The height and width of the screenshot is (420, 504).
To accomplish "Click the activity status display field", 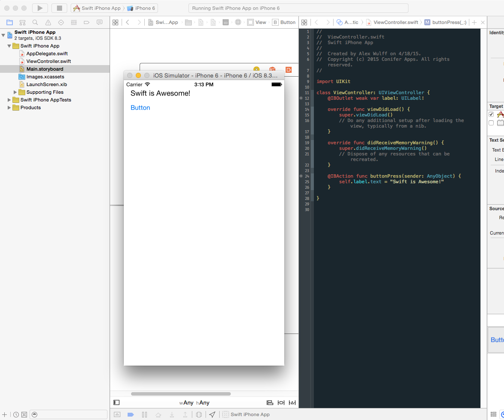I will 298,8.
